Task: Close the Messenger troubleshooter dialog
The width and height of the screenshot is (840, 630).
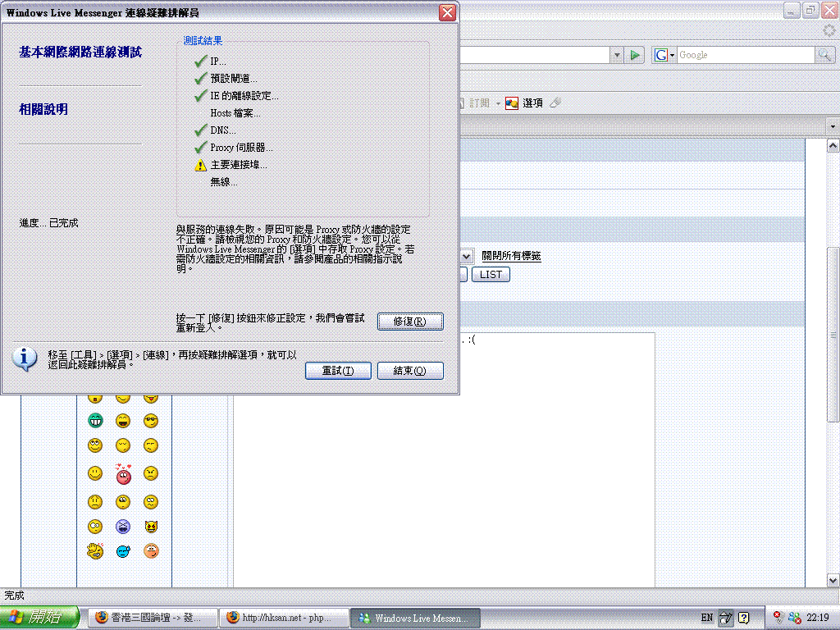Action: [447, 12]
